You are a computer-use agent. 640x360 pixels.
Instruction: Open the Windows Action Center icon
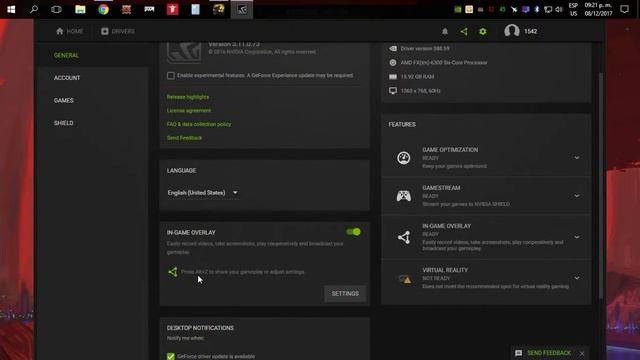[624, 9]
